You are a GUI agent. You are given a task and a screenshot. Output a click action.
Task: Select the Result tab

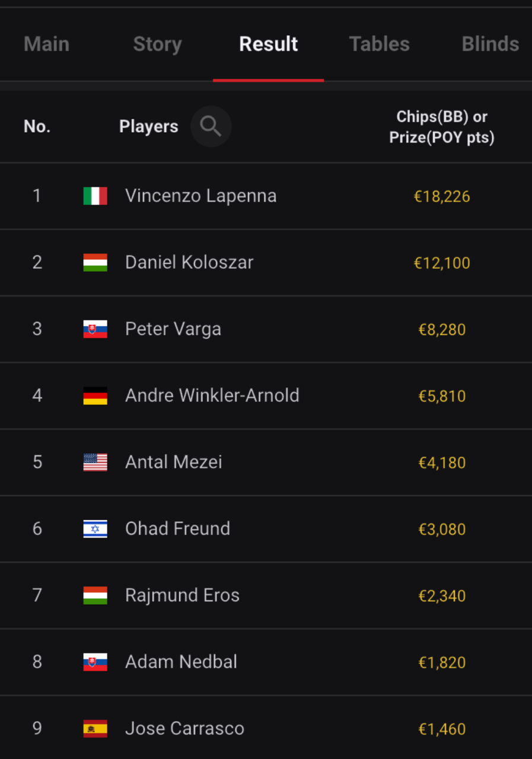269,44
